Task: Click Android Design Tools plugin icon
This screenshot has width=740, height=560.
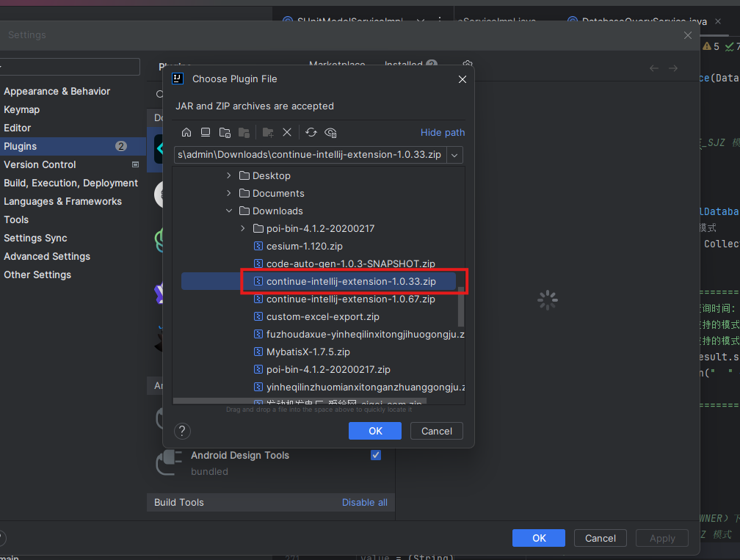Action: click(x=169, y=462)
